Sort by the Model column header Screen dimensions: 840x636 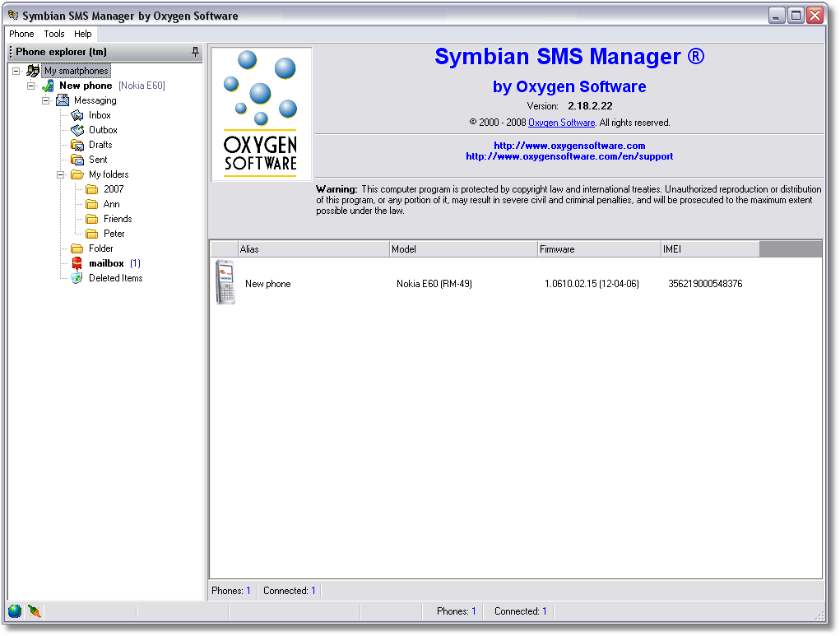tap(463, 249)
